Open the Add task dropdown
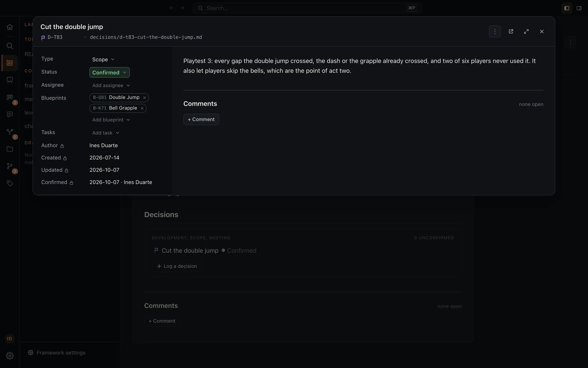The width and height of the screenshot is (588, 368). click(106, 133)
